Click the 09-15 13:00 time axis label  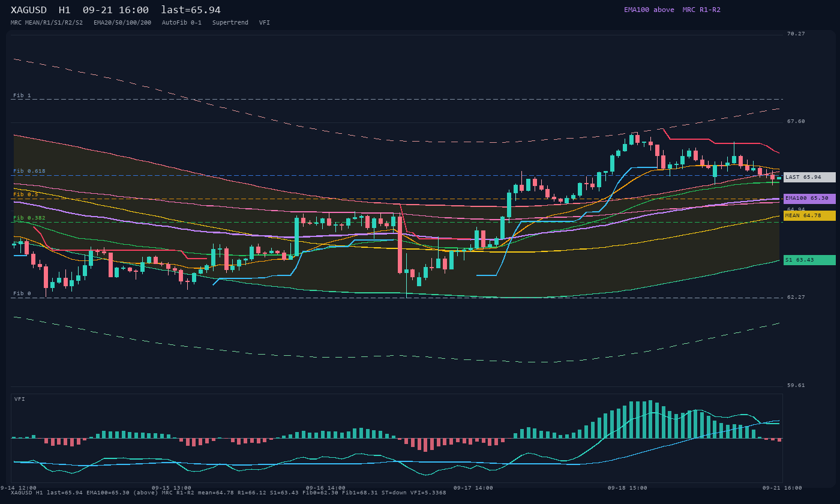172,488
